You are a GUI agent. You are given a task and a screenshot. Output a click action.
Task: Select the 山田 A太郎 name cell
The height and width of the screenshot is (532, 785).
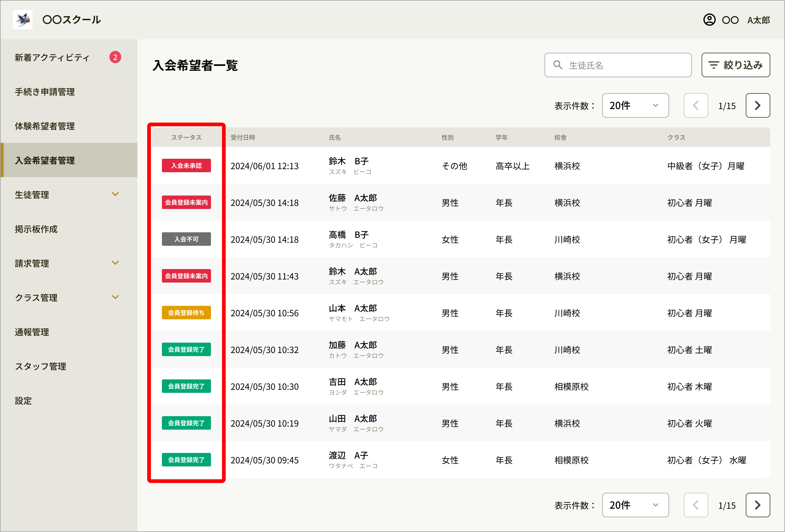(x=356, y=423)
